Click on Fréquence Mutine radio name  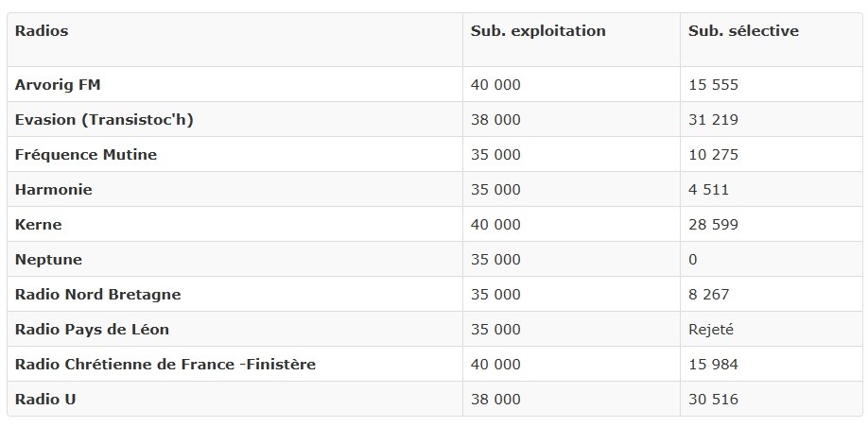click(x=86, y=155)
